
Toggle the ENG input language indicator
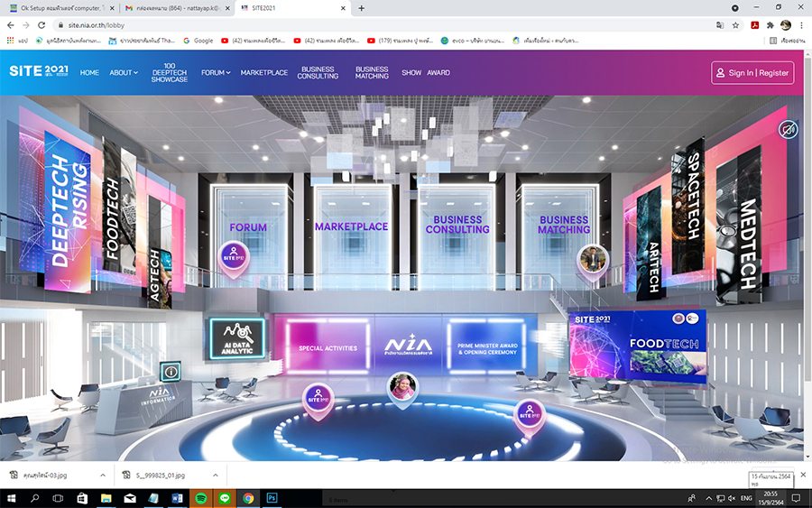coord(746,498)
